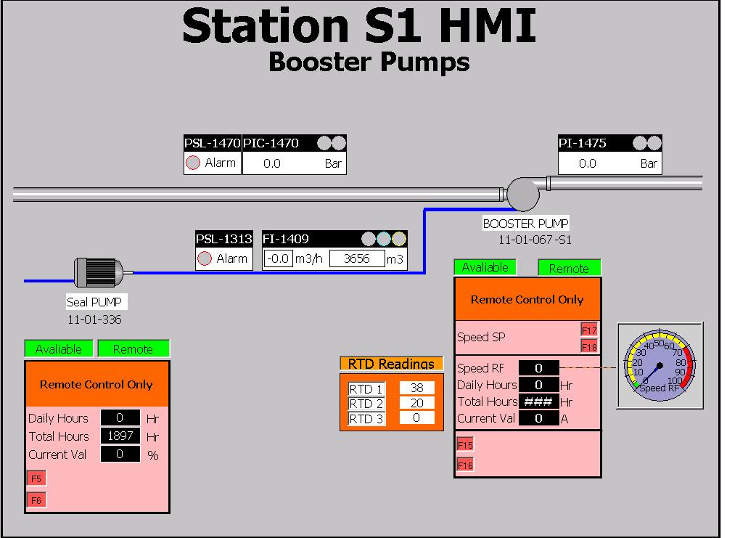
Task: Click the cyan status lamp on FI-1409
Action: pos(384,239)
